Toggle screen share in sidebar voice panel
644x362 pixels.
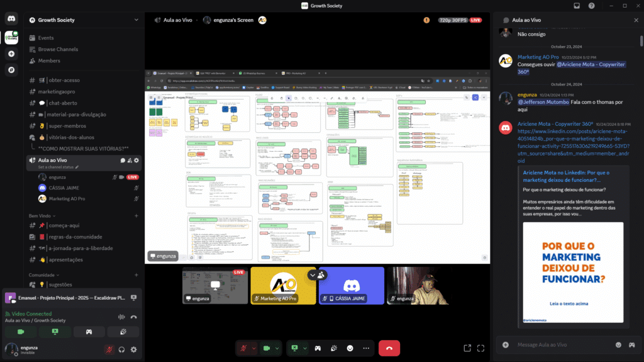55,332
